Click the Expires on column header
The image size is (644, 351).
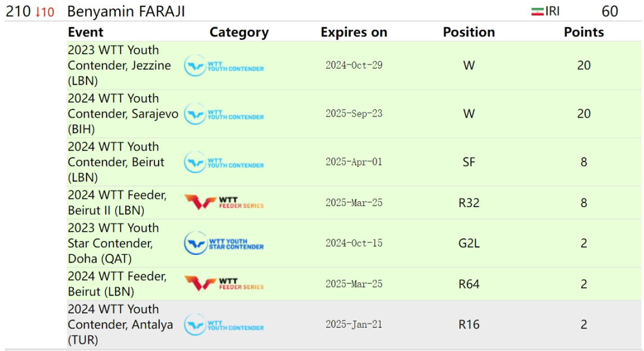tap(354, 32)
